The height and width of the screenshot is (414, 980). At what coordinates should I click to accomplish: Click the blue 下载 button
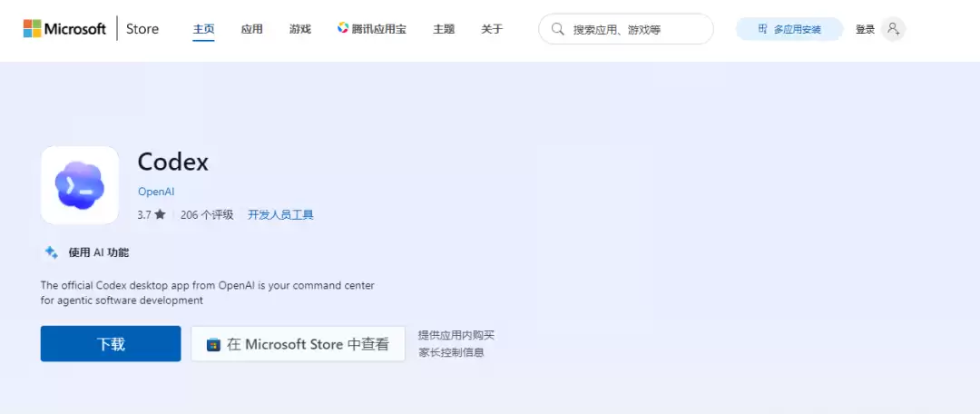pos(111,343)
